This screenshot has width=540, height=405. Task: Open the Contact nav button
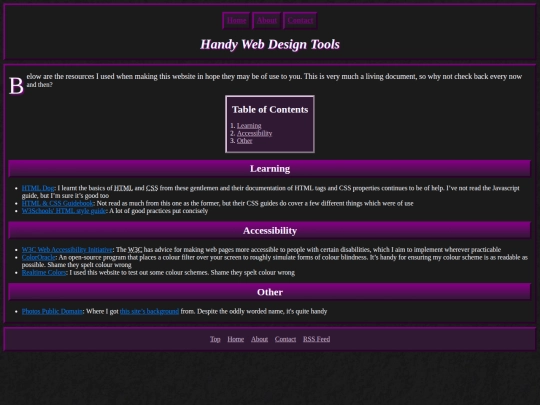pos(300,21)
